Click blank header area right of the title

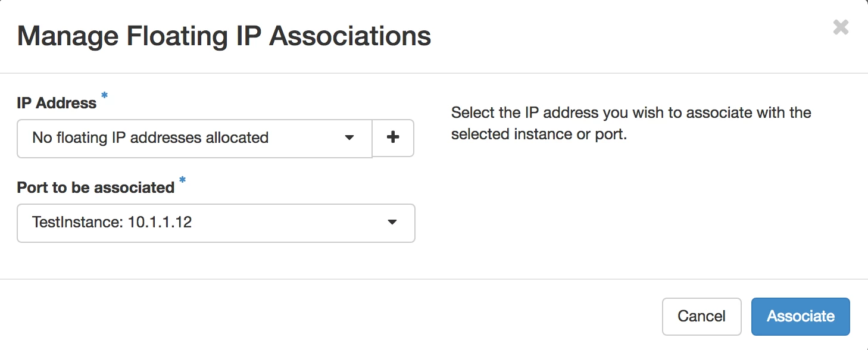click(x=625, y=36)
